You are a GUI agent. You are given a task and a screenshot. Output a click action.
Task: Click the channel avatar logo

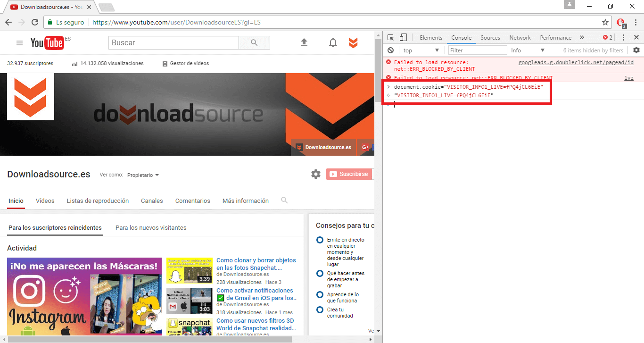pyautogui.click(x=30, y=97)
